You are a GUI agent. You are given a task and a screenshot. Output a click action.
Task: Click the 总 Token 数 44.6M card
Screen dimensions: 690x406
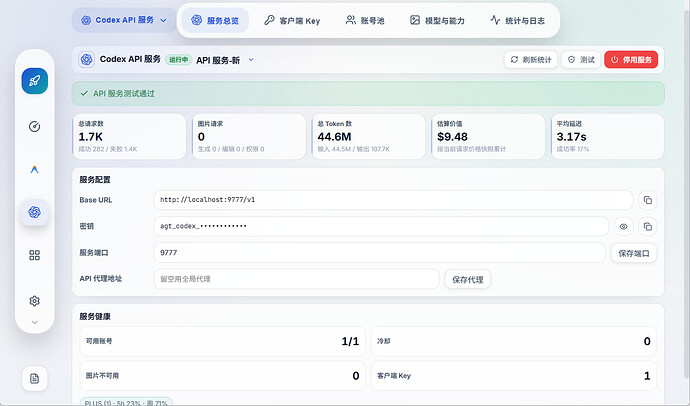point(368,136)
